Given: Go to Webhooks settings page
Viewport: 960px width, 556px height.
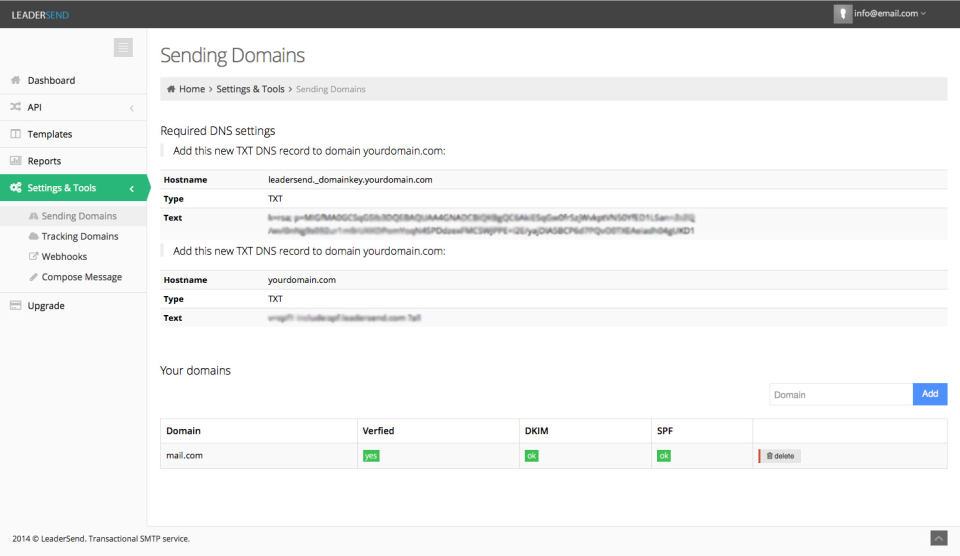Looking at the screenshot, I should 64,257.
